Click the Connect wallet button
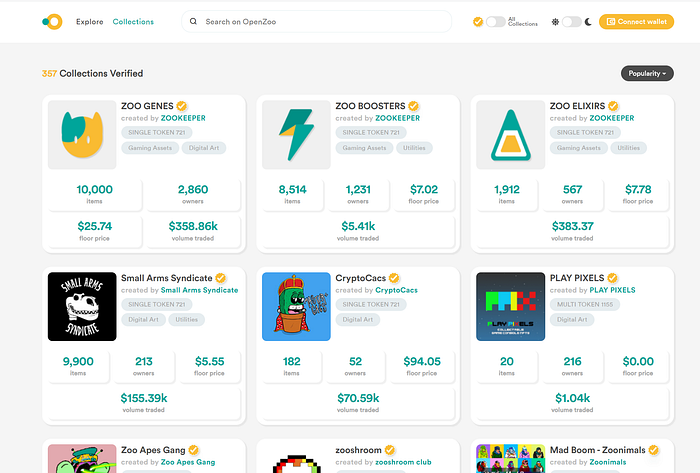This screenshot has height=473, width=700. [636, 21]
